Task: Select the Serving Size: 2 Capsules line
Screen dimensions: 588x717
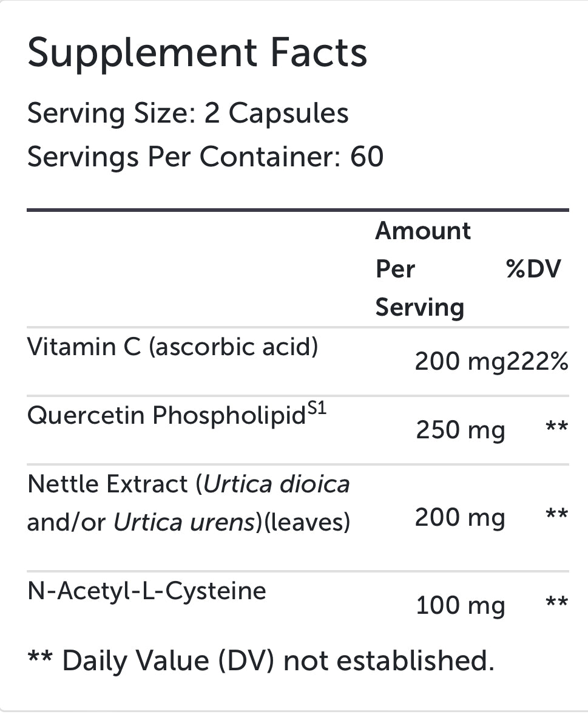Action: click(x=188, y=114)
